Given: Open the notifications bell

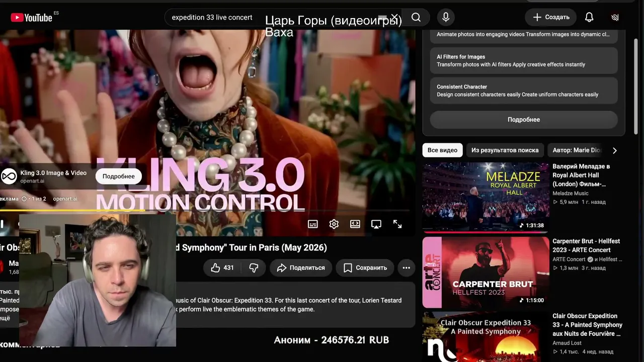Looking at the screenshot, I should click(589, 17).
